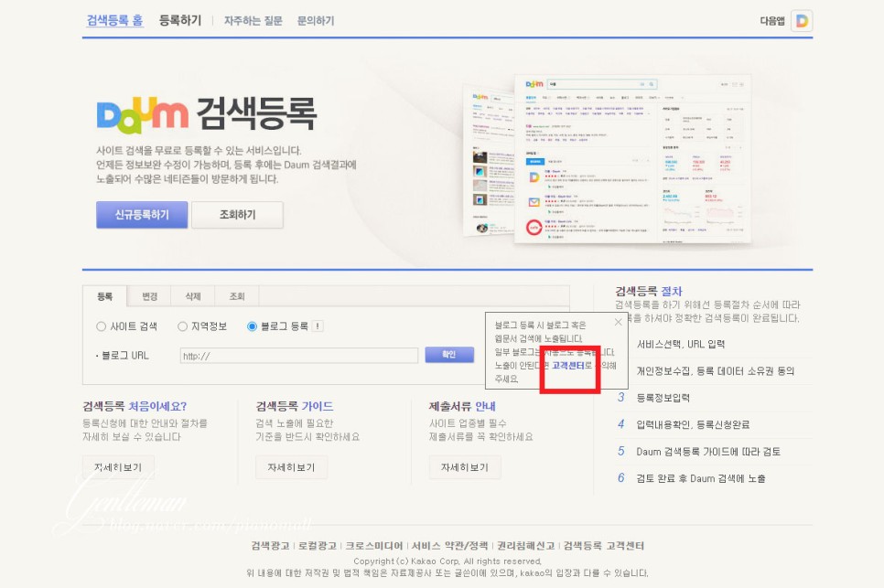
Task: Click the 검색등록 가이드 heading
Action: click(x=295, y=406)
